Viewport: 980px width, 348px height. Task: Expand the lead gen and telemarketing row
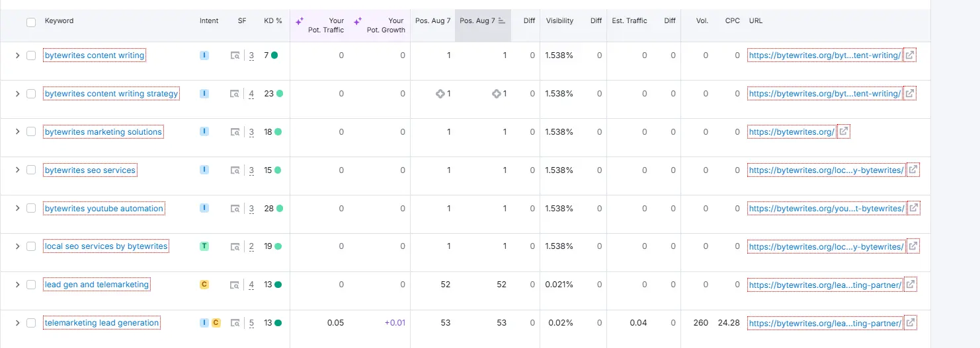17,285
